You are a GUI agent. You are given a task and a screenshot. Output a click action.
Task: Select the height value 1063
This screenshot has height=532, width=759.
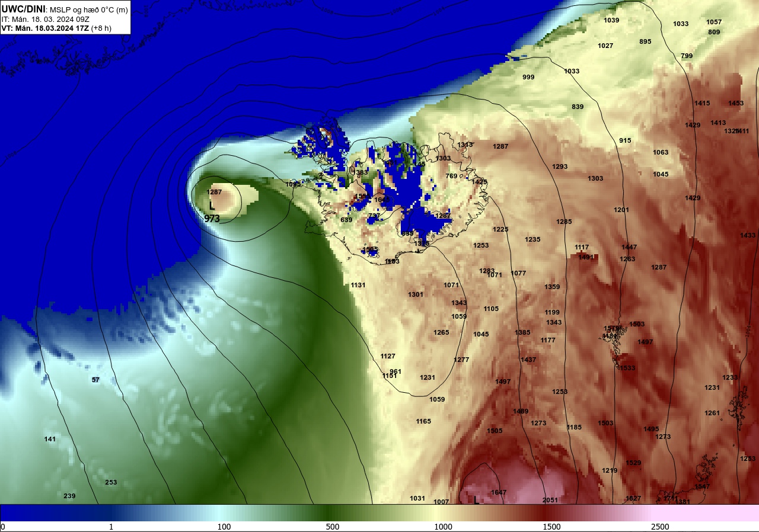click(661, 152)
